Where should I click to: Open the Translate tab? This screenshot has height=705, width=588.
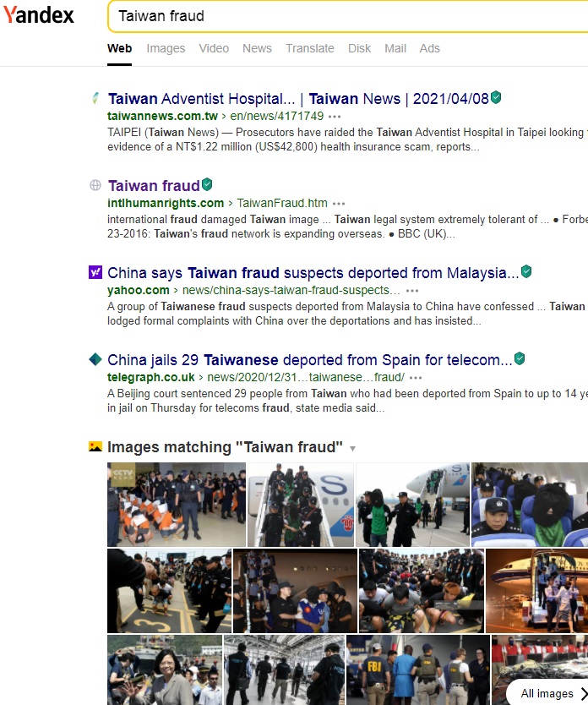point(309,48)
